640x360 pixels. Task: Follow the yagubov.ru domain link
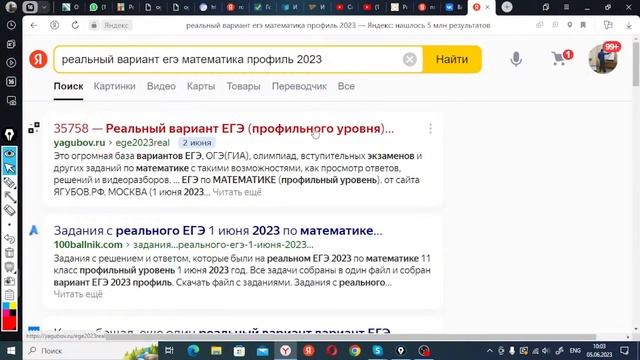[x=79, y=142]
